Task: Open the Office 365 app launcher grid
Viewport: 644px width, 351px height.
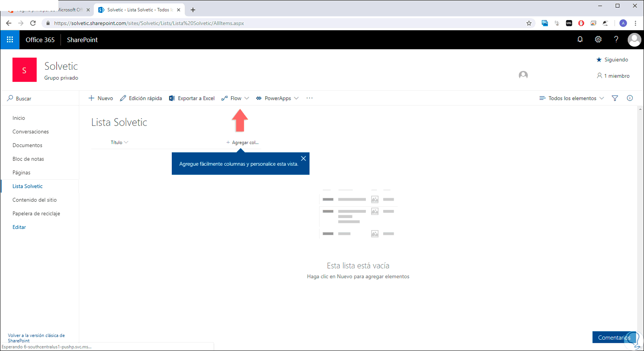Action: point(10,39)
